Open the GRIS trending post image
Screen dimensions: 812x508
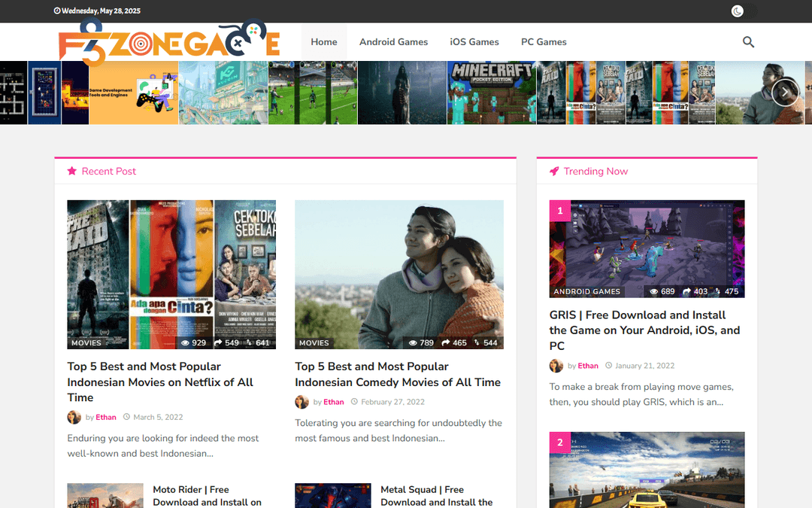pos(647,249)
